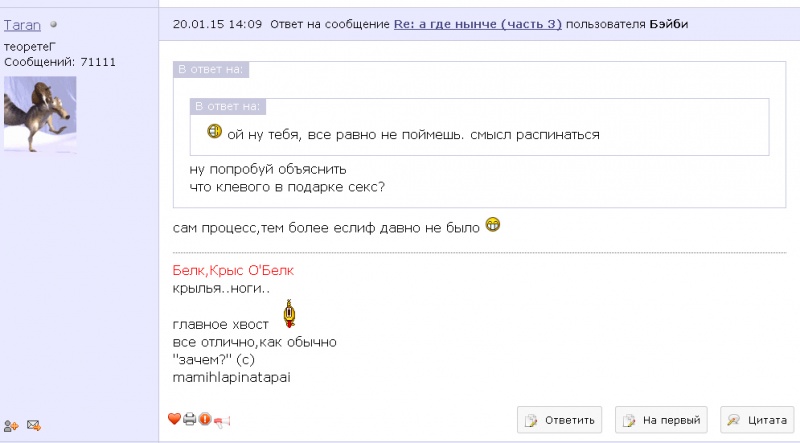
Task: Send private message envelope icon
Action: (34, 425)
